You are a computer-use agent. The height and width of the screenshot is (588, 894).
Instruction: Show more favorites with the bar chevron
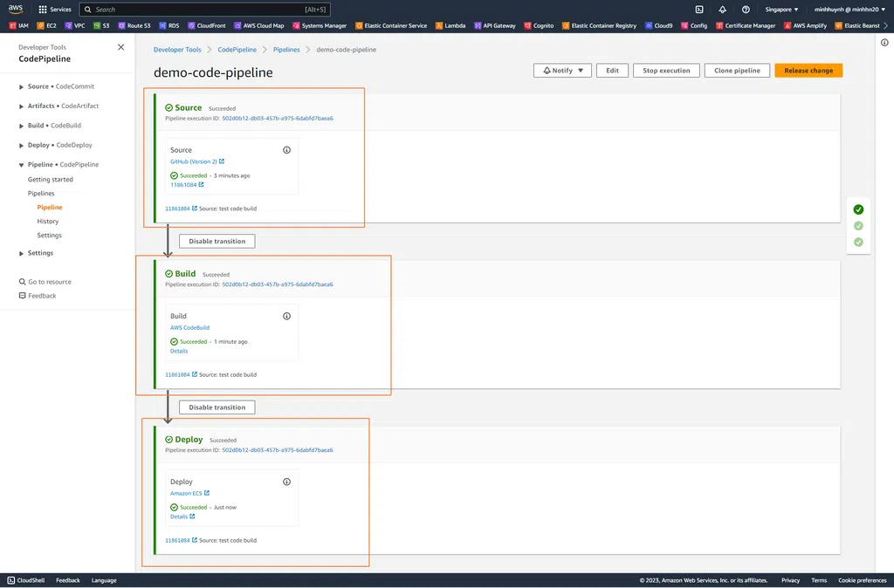click(x=885, y=25)
